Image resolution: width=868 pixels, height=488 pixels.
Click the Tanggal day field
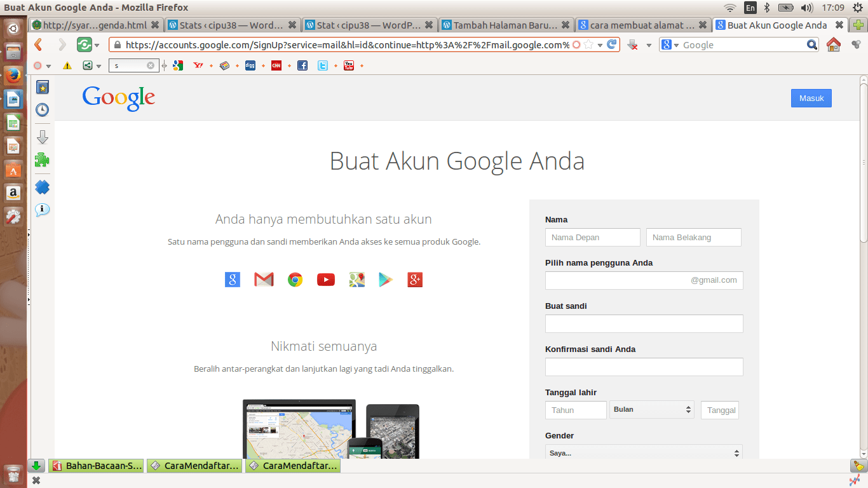(x=720, y=410)
